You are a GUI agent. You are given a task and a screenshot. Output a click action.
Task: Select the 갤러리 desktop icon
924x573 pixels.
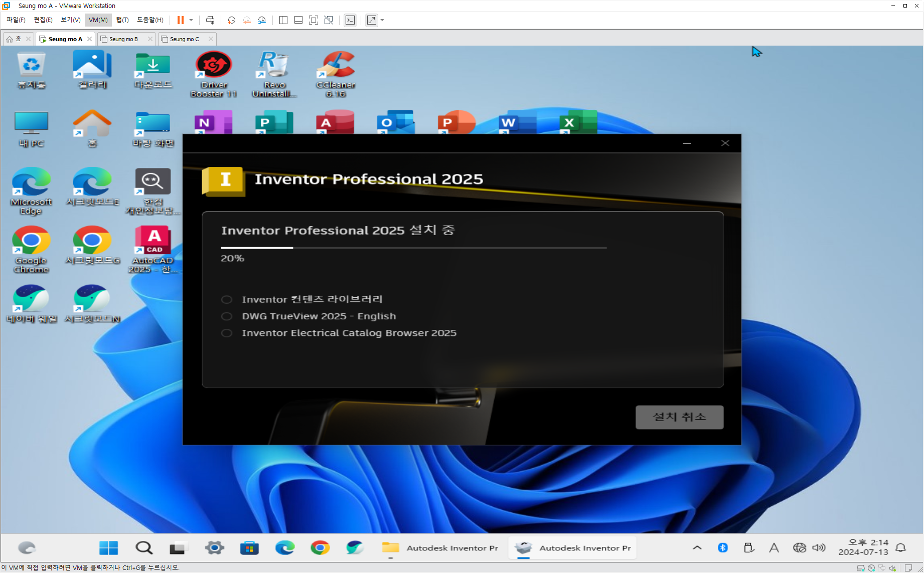coord(92,71)
